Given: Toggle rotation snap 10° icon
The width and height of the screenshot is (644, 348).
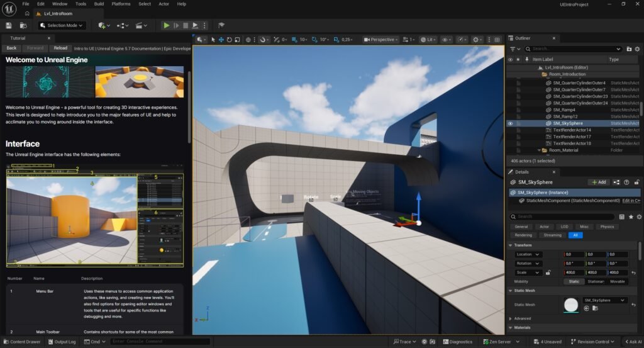Looking at the screenshot, I should tap(314, 40).
